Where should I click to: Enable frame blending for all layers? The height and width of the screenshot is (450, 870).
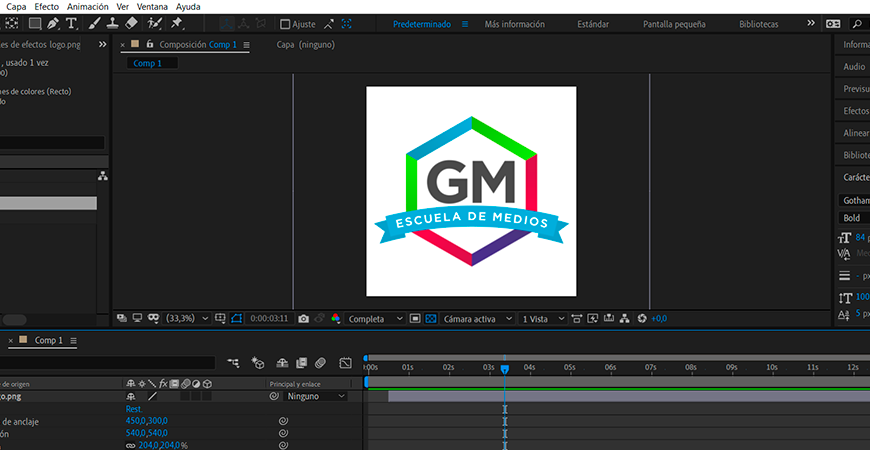click(x=301, y=363)
